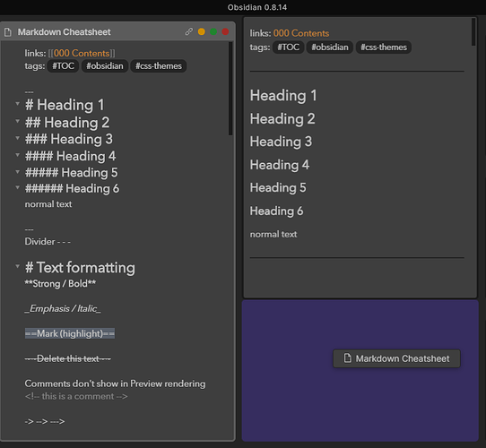The height and width of the screenshot is (448, 486).
Task: Click the #obsidian tag in the preview pane
Action: click(x=330, y=47)
